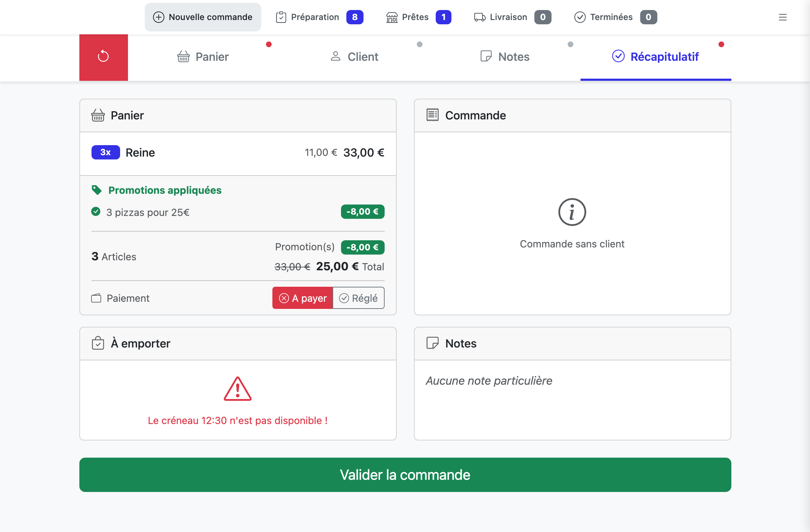Click the 33,00 € Reine line total

pyautogui.click(x=364, y=153)
